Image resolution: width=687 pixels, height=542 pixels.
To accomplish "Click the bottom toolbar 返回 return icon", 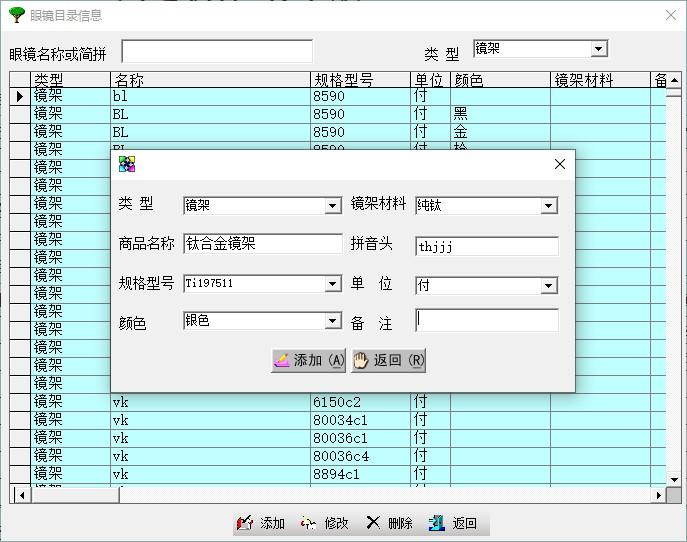I will [453, 523].
